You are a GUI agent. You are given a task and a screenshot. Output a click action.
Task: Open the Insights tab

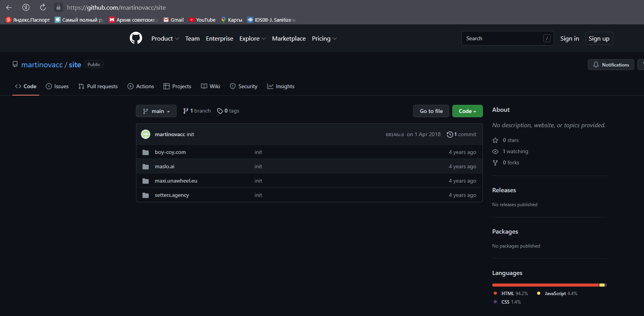281,86
